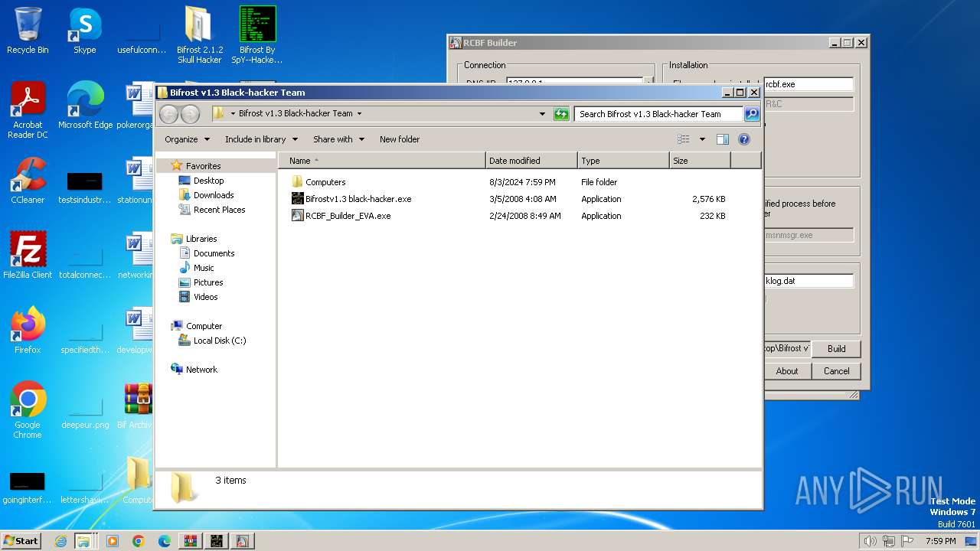Click klog.dat field in RCBF Builder
The height and width of the screenshot is (551, 980).
(808, 281)
